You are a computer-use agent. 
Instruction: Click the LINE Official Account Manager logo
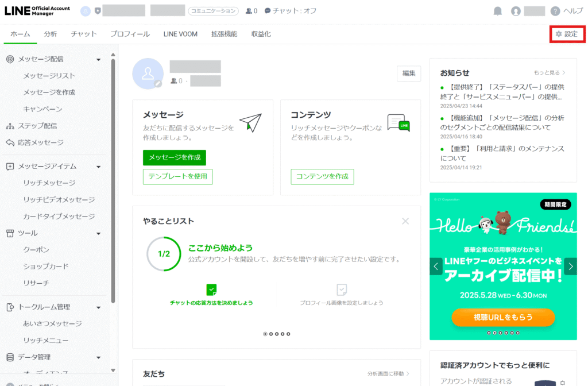coord(37,10)
